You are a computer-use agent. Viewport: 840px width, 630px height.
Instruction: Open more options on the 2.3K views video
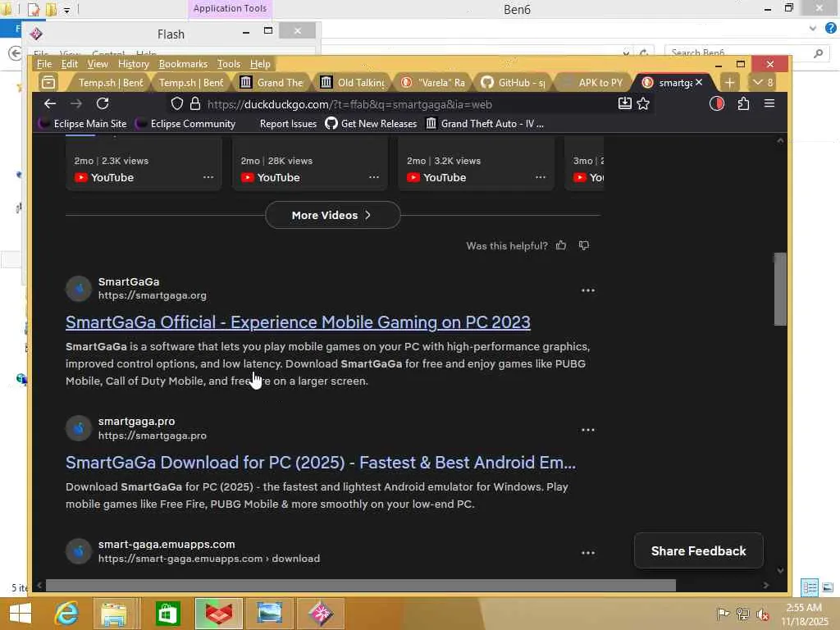tap(208, 177)
